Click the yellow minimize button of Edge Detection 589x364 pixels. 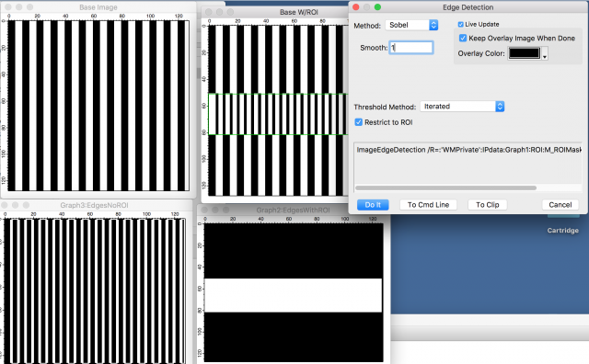[x=367, y=7]
